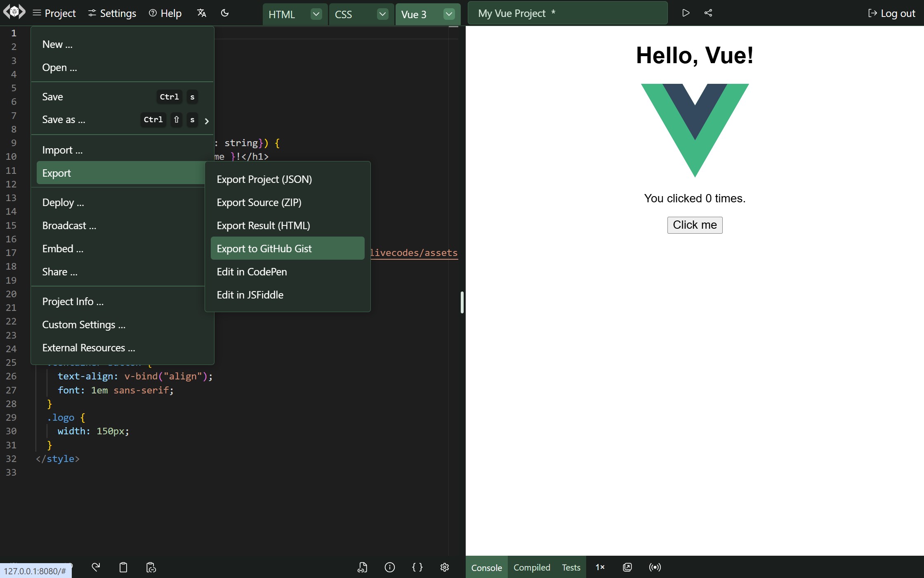Switch to the Compiled tab

531,567
